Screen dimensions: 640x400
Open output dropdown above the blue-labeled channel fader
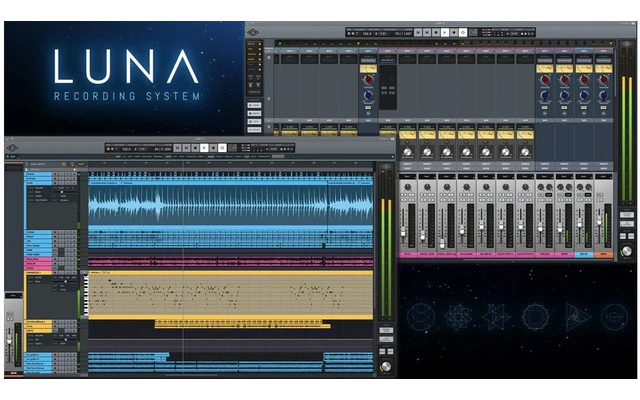[x=584, y=176]
